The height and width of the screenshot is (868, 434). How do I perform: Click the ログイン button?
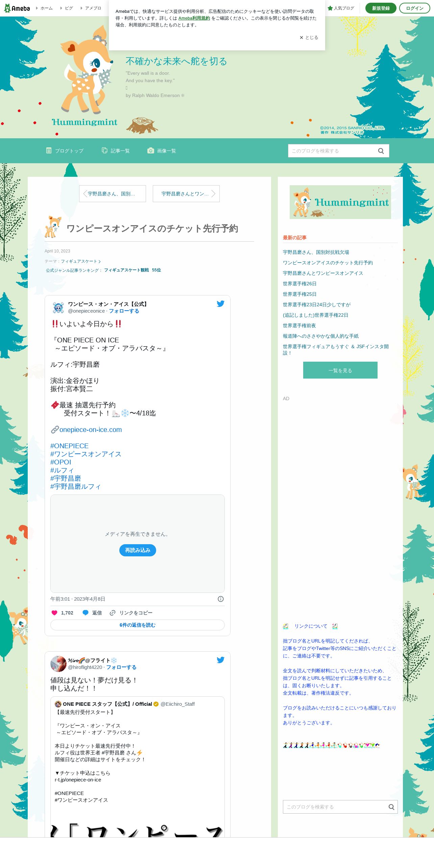415,8
